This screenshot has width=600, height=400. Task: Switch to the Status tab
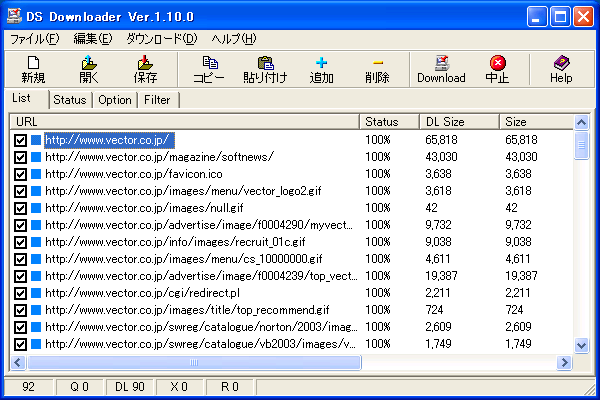(70, 100)
